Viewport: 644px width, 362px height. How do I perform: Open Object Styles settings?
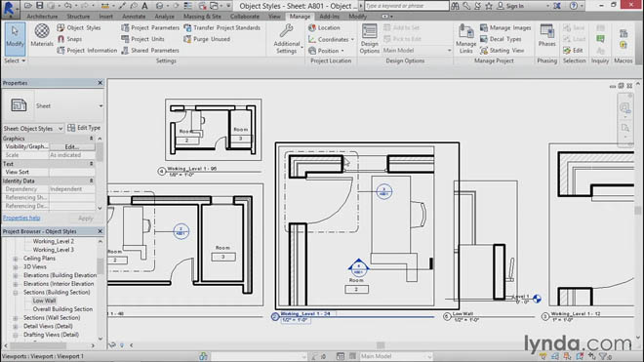click(79, 27)
